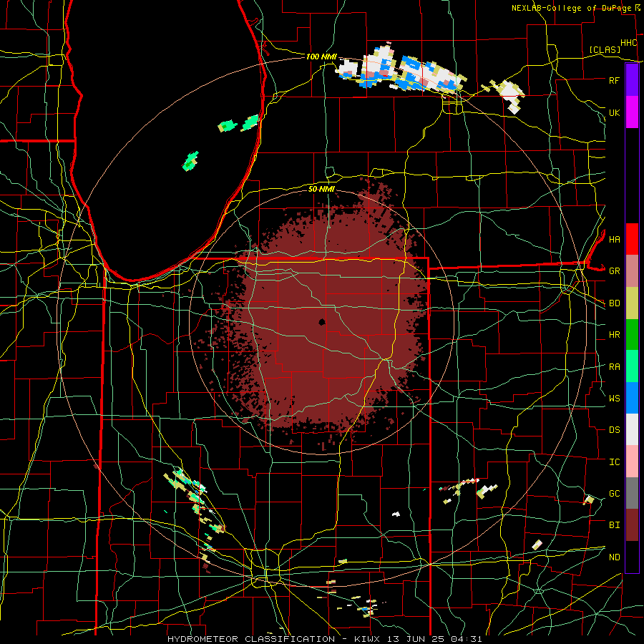Click the BI legend label
Screen dimensions: 644x644
(615, 525)
